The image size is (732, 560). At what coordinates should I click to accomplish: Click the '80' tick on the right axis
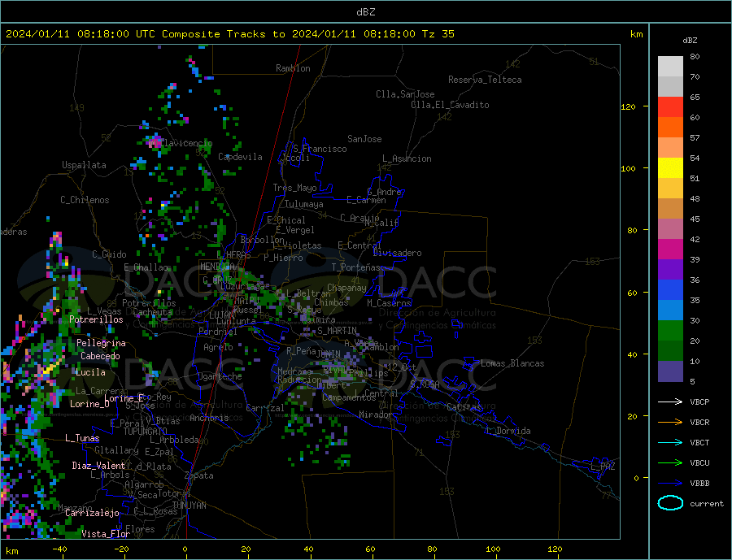632,230
